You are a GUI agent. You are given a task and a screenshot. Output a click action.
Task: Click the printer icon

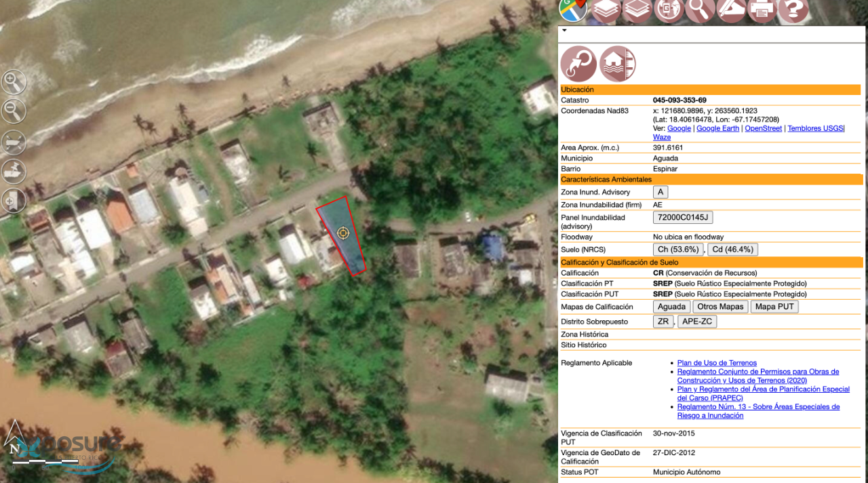[762, 9]
